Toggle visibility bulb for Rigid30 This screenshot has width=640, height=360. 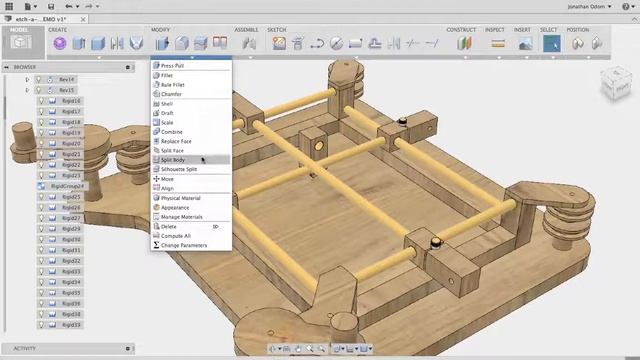41,240
